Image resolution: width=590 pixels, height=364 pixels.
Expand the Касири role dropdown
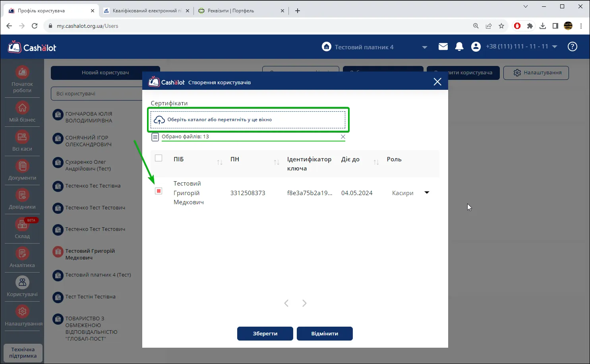(x=427, y=193)
